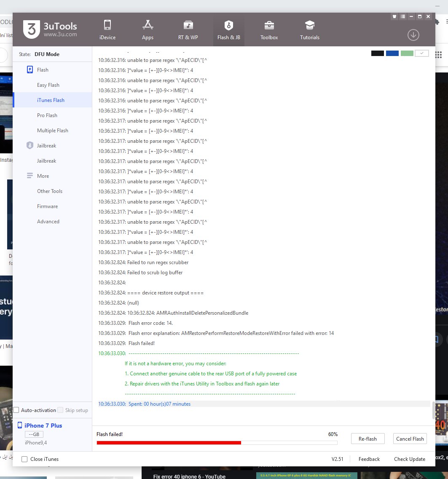This screenshot has height=479, width=448.
Task: Click the 'DFU Mode' state text
Action: coord(47,54)
